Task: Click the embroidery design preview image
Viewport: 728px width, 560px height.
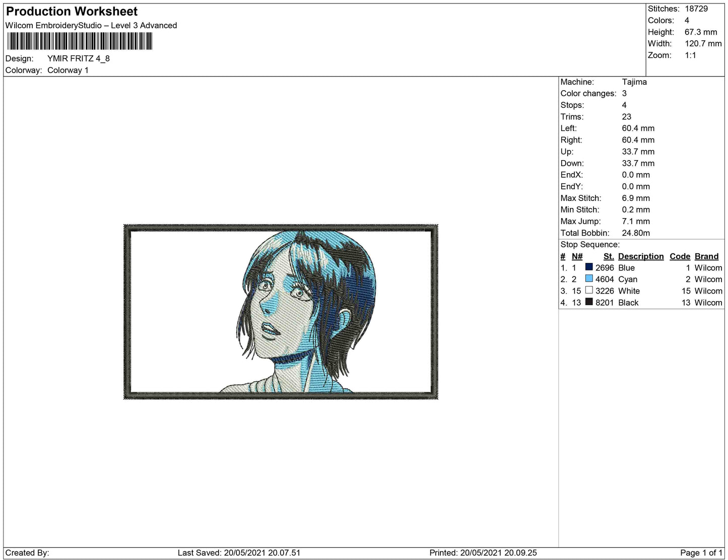Action: pyautogui.click(x=281, y=312)
